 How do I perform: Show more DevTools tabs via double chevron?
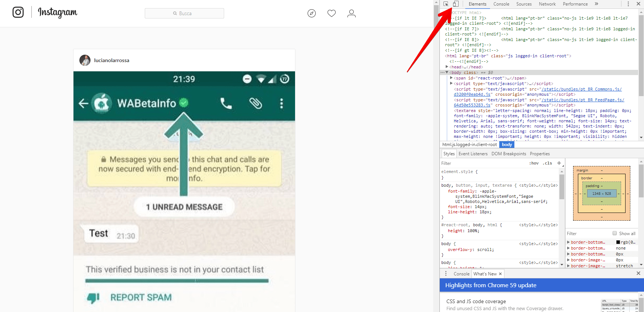596,4
